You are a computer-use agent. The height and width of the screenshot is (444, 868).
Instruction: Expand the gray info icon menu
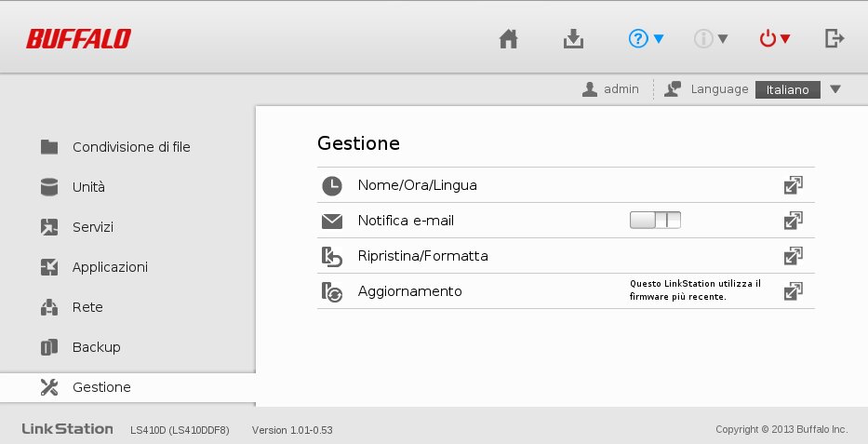(x=711, y=39)
